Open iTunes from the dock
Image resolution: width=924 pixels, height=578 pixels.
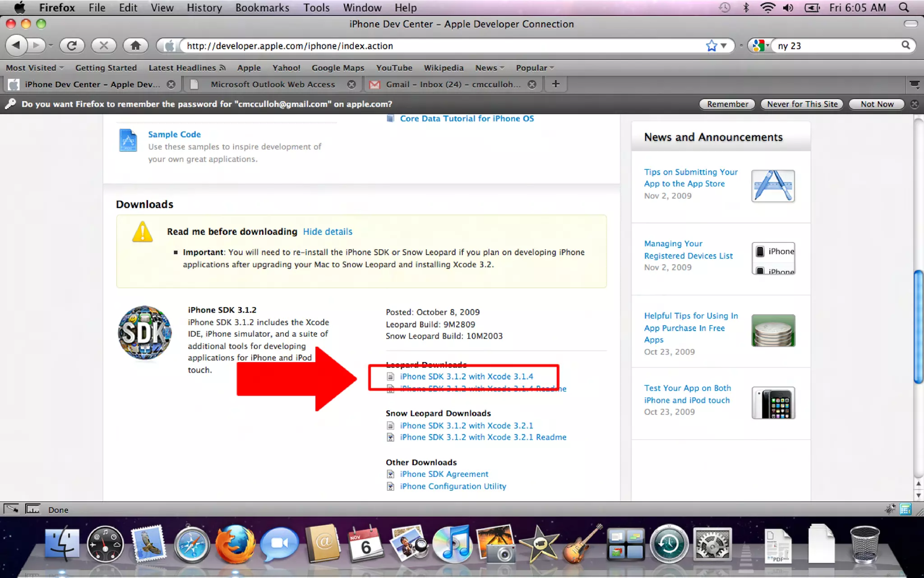click(x=453, y=545)
